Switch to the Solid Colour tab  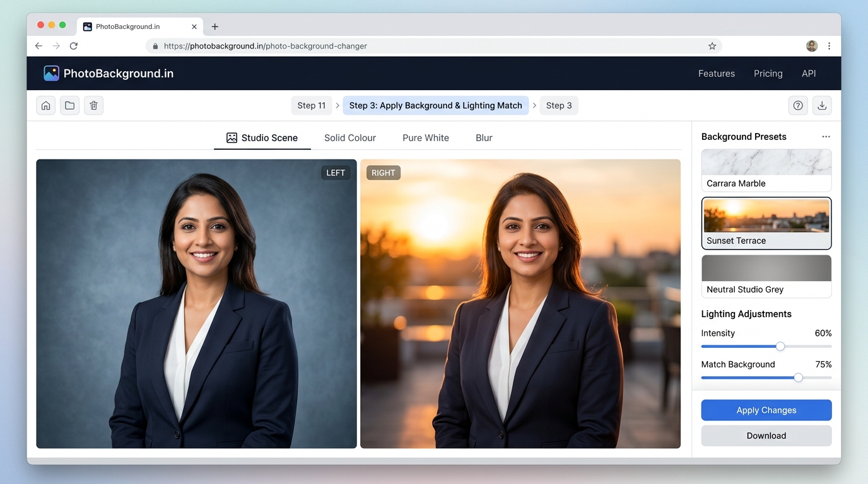pos(350,137)
